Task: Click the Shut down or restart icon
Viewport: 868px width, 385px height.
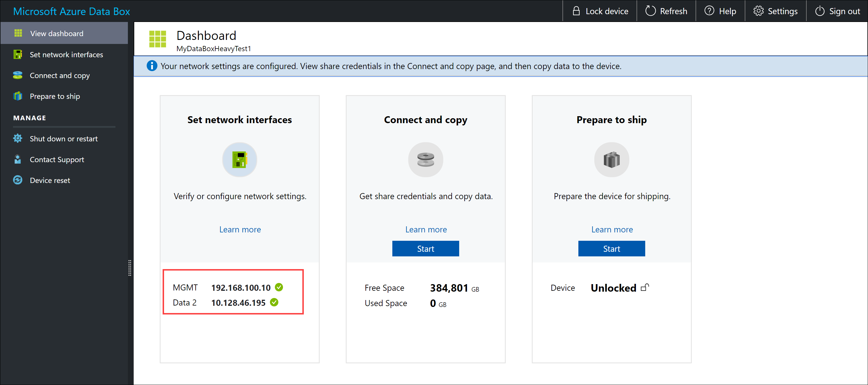Action: point(17,138)
